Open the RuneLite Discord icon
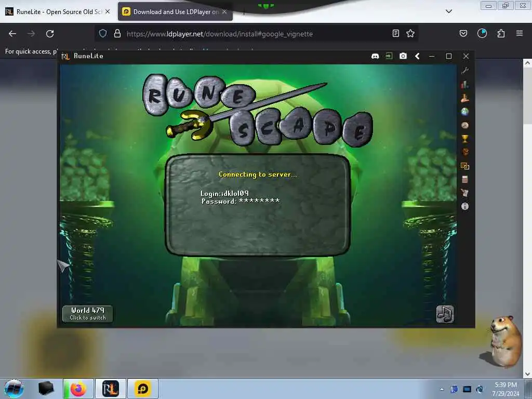532x399 pixels. coord(375,56)
